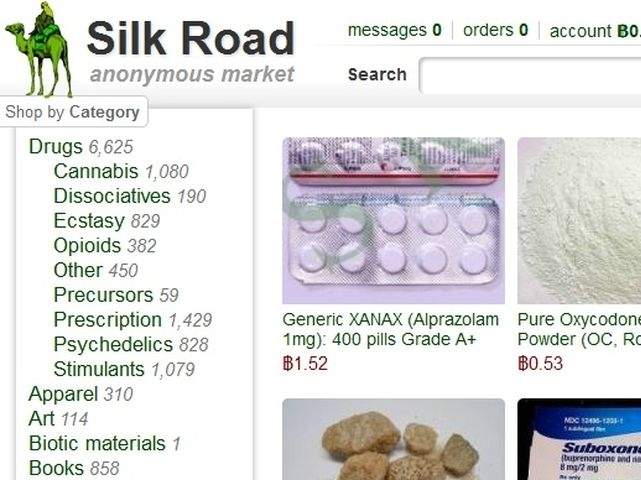Open the brown rocks product image
This screenshot has width=641, height=480.
pos(393,440)
